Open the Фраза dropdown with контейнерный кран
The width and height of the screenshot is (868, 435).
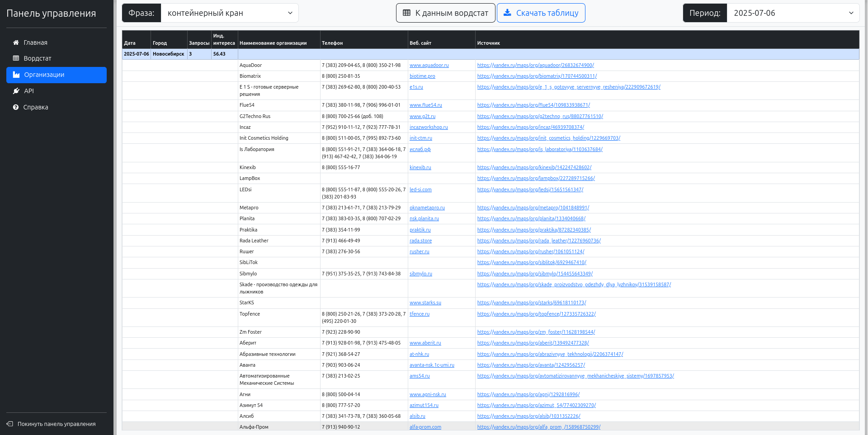point(230,13)
